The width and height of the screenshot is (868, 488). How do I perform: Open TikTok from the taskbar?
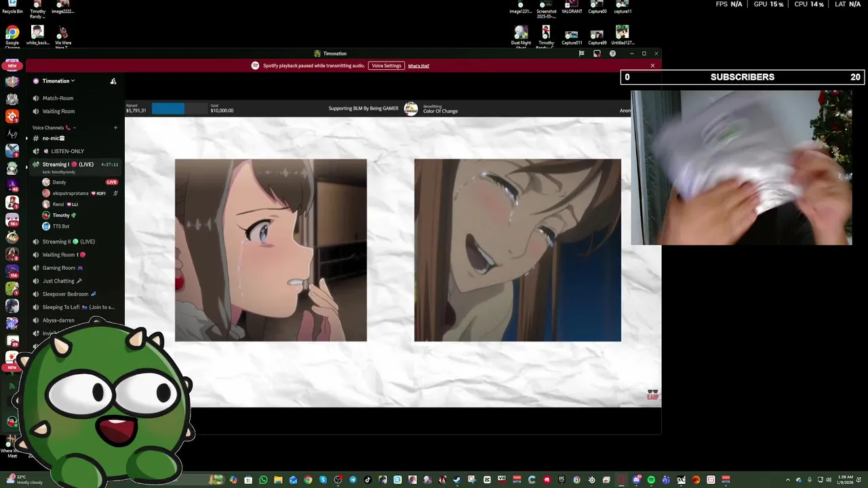[368, 480]
